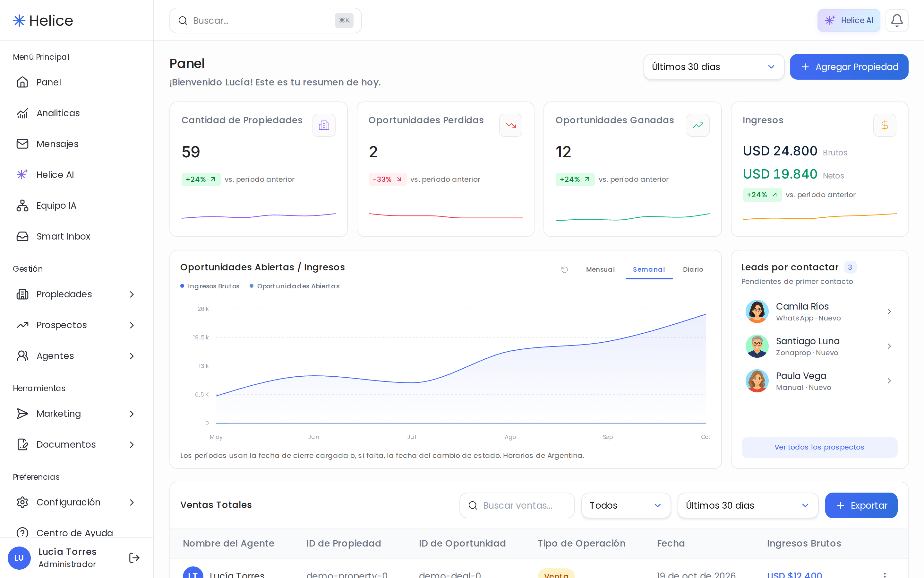Click the downward trend icon in Oportunidades Perdidas
924x578 pixels.
510,125
